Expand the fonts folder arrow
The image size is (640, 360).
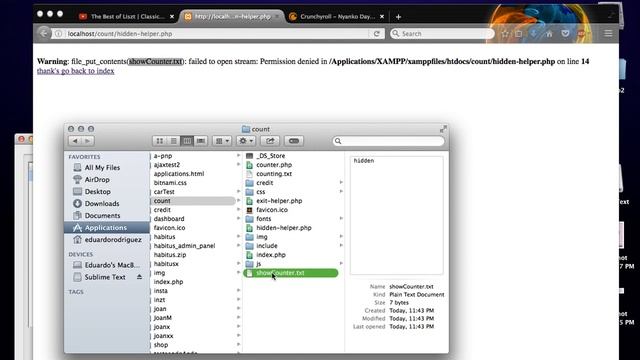coord(341,218)
